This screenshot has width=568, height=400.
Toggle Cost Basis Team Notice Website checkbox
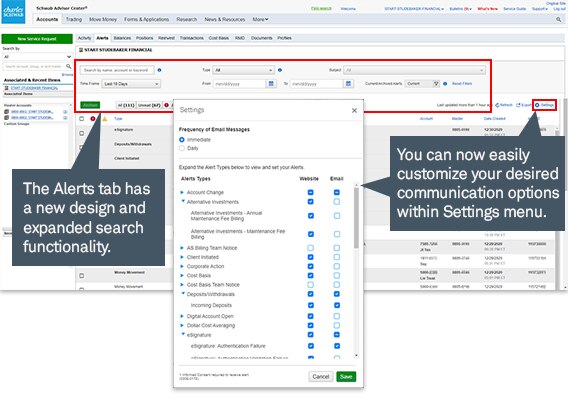tap(310, 285)
